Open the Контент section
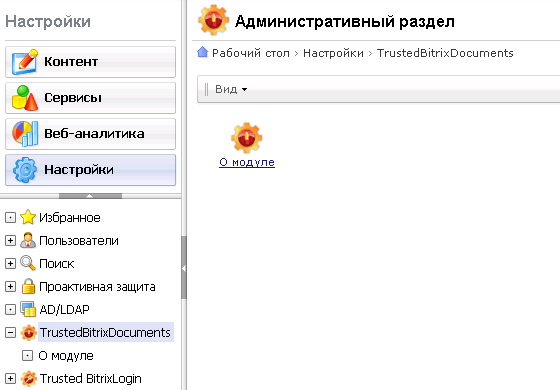The height and width of the screenshot is (390, 560). (x=90, y=62)
